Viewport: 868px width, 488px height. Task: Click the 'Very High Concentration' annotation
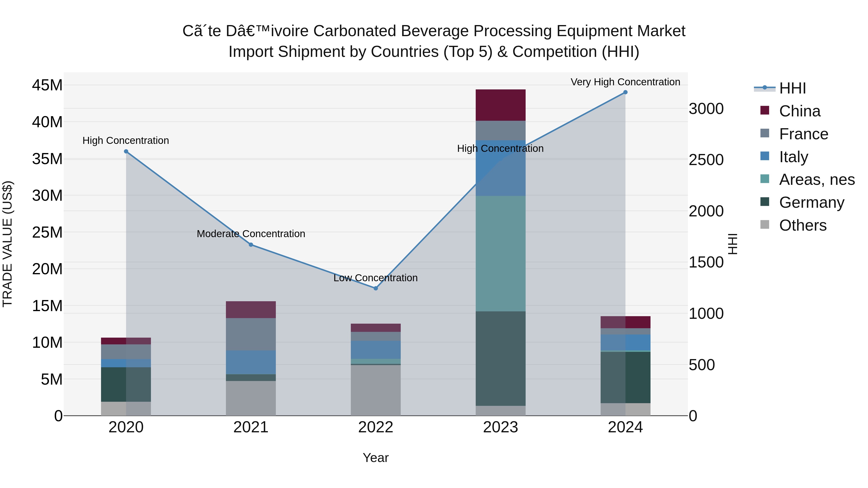click(x=625, y=82)
